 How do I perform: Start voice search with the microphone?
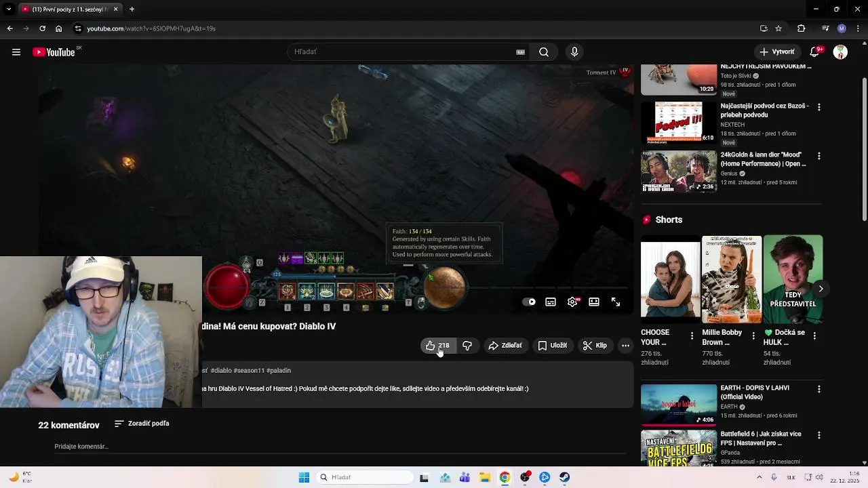(574, 52)
